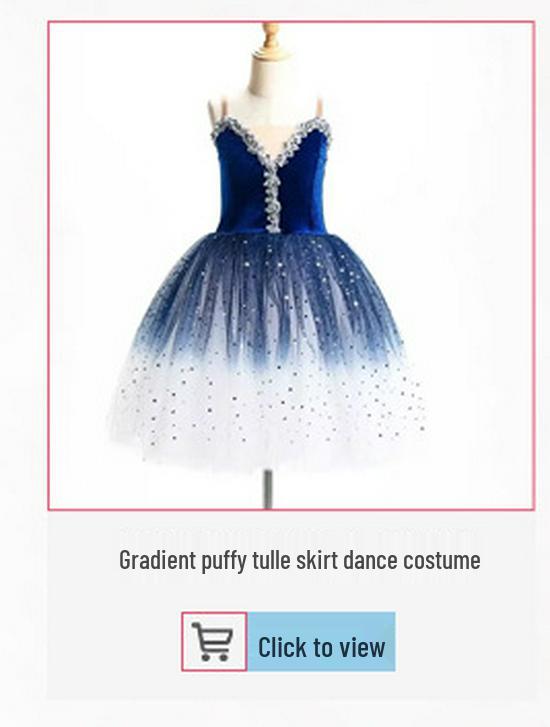
Task: Click the word view on the blue button
Action: point(361,647)
